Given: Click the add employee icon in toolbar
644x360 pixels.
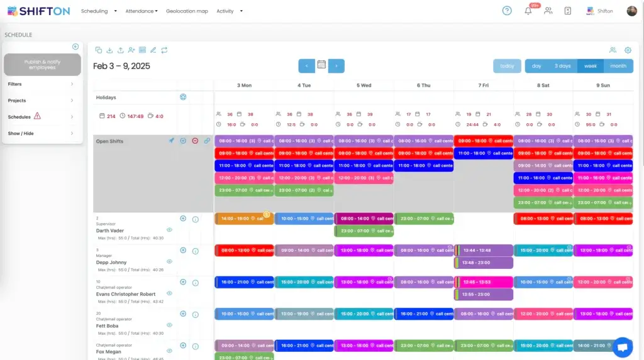Looking at the screenshot, I should click(x=131, y=50).
